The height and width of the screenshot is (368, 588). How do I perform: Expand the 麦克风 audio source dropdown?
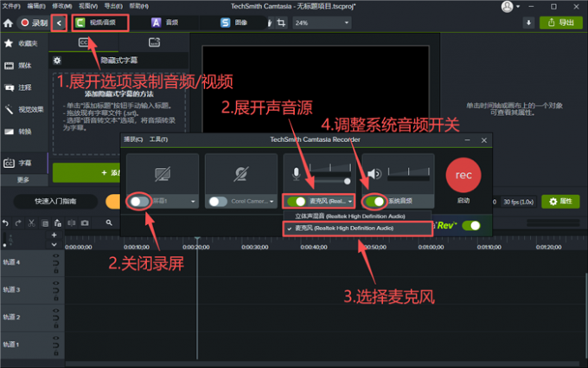click(350, 202)
